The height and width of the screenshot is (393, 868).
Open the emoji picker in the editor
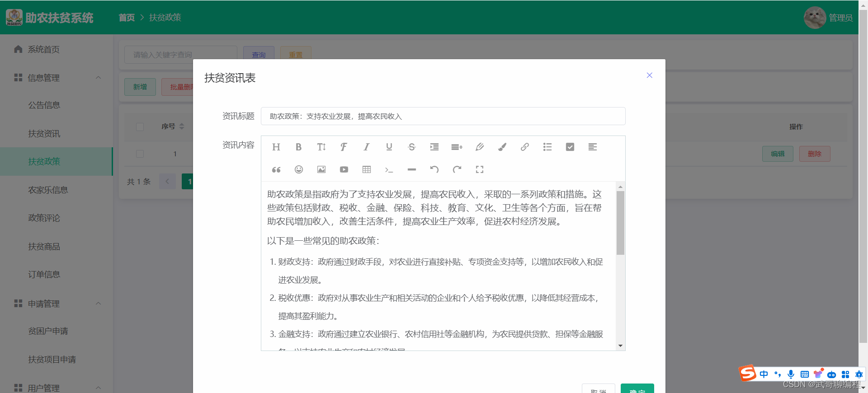298,169
